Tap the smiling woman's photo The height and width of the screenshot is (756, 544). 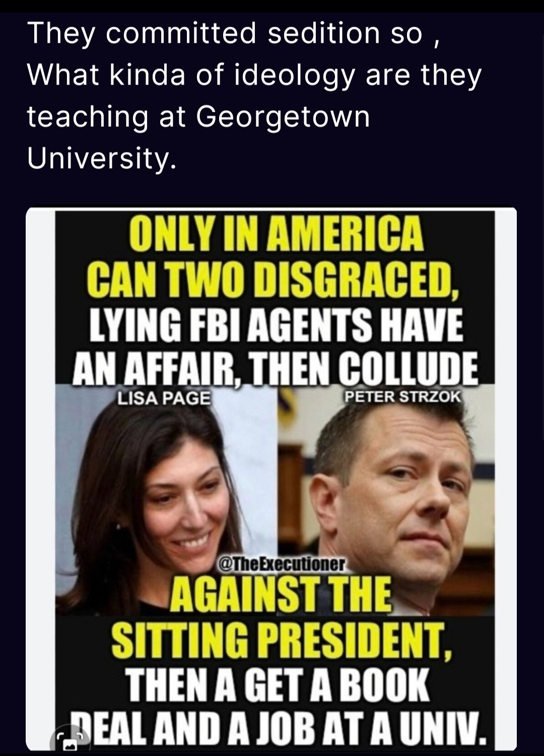[x=166, y=501]
